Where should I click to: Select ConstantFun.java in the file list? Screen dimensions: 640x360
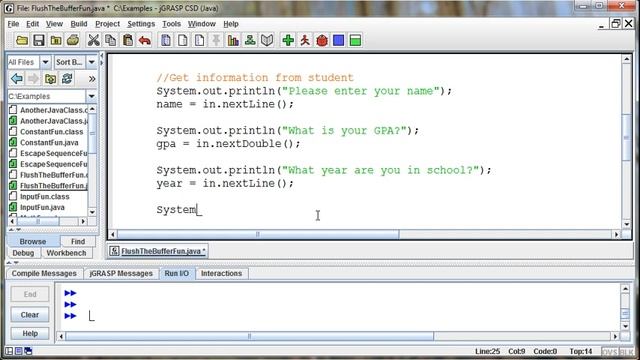[x=49, y=142]
